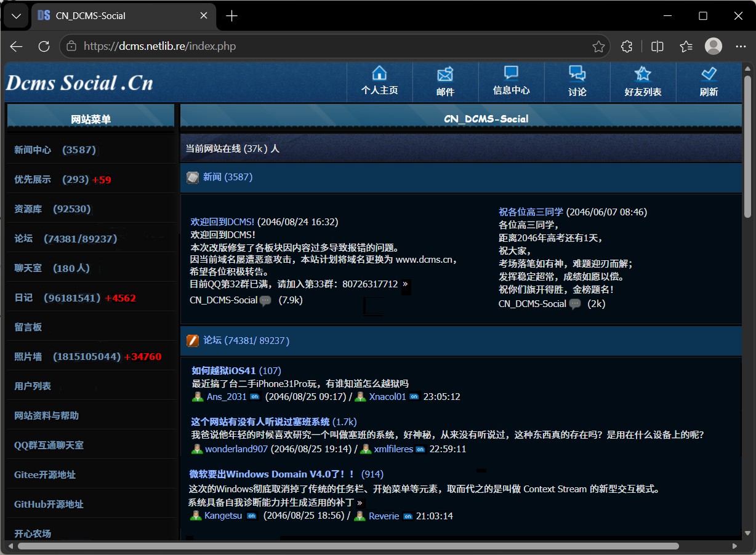Viewport: 756px width, 555px height.
Task: Open the 信息中心 message icon
Action: [x=511, y=73]
